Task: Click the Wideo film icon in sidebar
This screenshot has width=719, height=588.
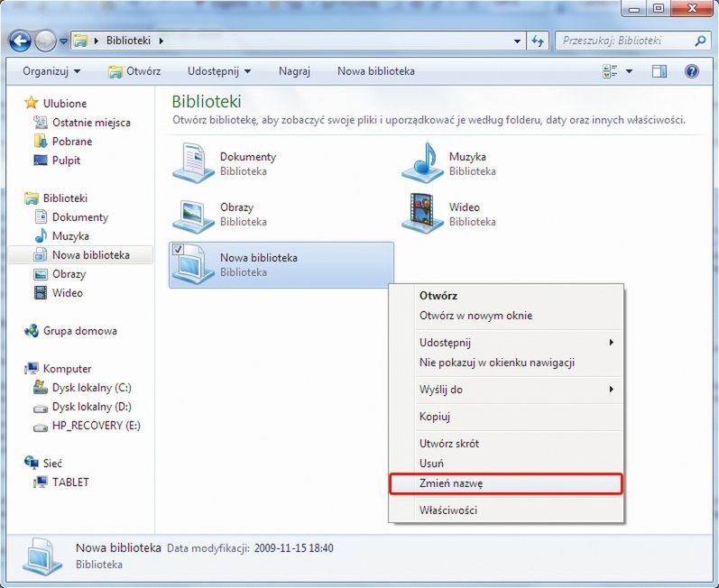Action: pos(41,293)
